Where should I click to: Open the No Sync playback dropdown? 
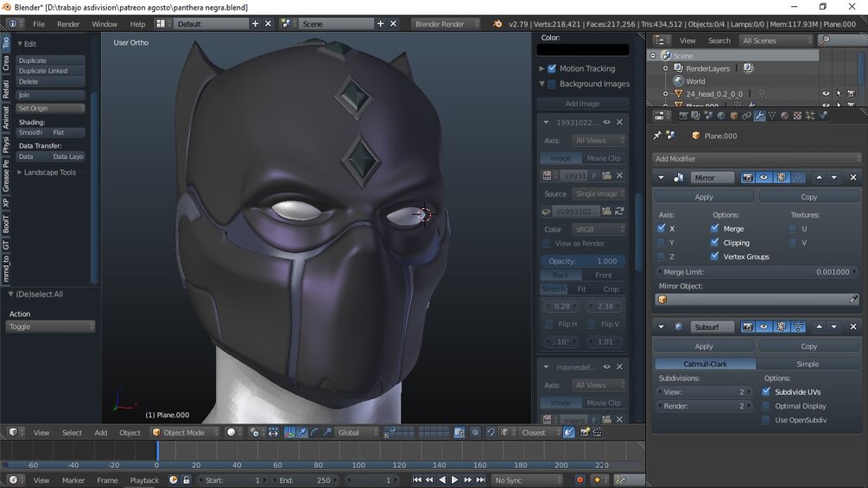(x=528, y=480)
